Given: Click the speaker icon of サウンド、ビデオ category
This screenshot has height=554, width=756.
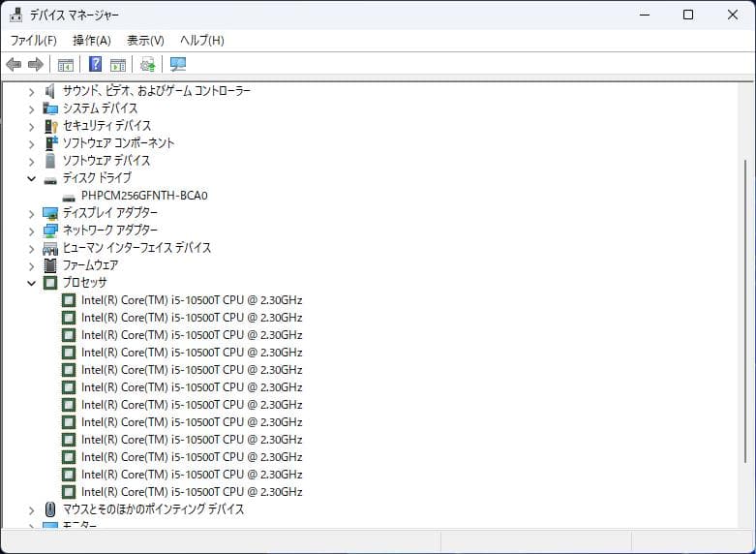Looking at the screenshot, I should tap(50, 91).
